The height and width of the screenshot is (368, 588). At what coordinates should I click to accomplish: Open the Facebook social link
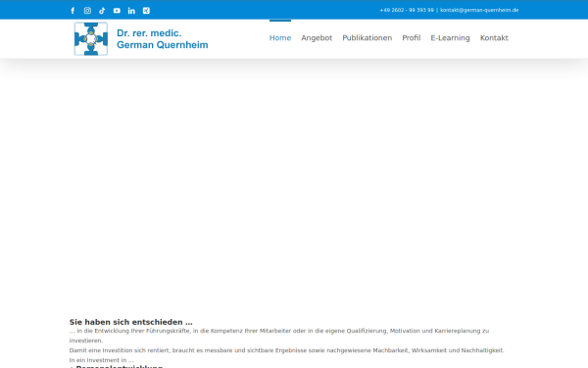tap(73, 11)
